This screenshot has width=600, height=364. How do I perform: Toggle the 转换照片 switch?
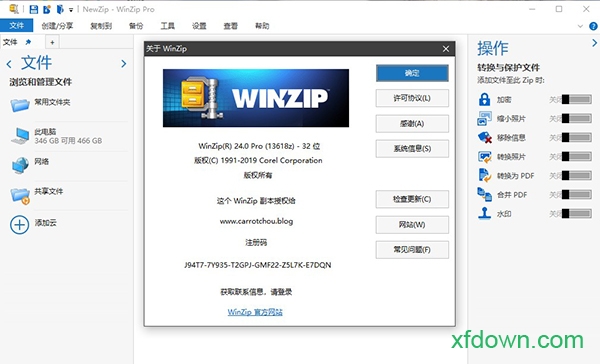(577, 157)
